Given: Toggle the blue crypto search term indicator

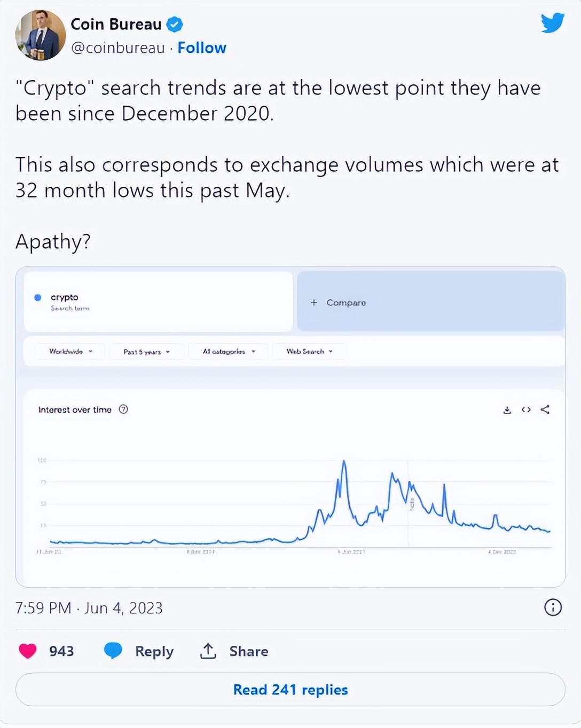Looking at the screenshot, I should pos(37,297).
